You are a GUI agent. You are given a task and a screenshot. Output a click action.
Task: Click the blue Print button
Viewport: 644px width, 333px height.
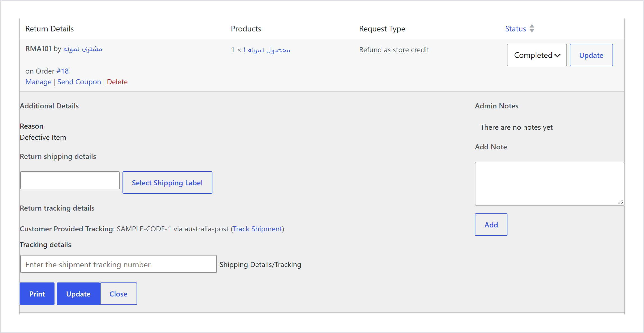click(37, 294)
